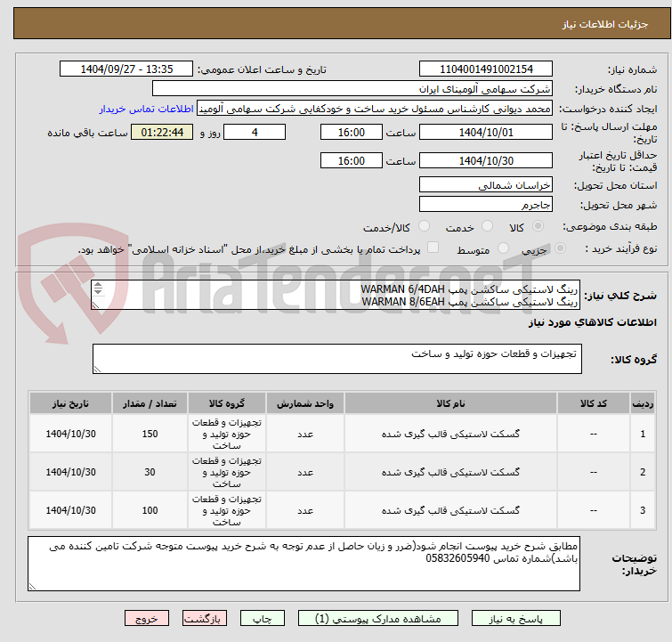Image resolution: width=672 pixels, height=642 pixels.
Task: Click date 1404/10/30 in row 1
Action: click(70, 434)
